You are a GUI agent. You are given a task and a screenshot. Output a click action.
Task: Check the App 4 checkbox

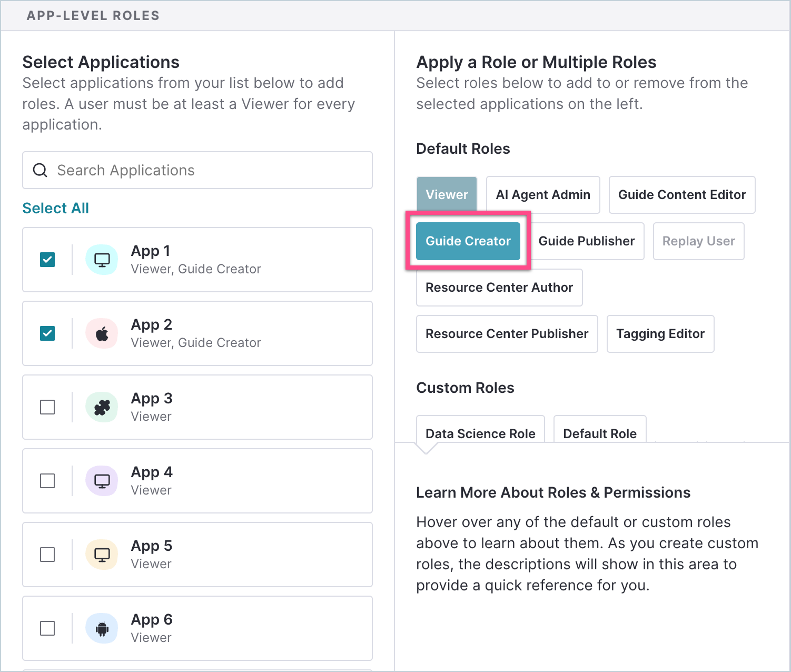(x=47, y=481)
